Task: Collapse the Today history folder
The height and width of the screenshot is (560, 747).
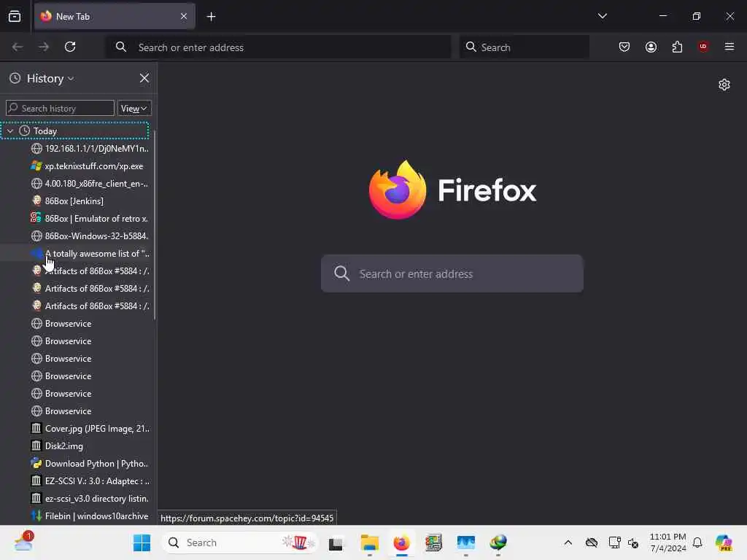Action: pos(10,131)
